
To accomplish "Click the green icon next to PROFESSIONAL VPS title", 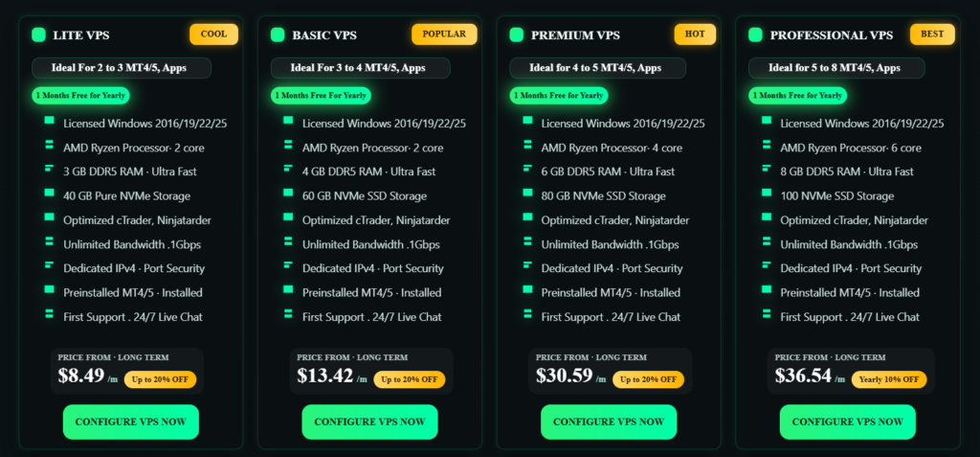I will point(756,35).
